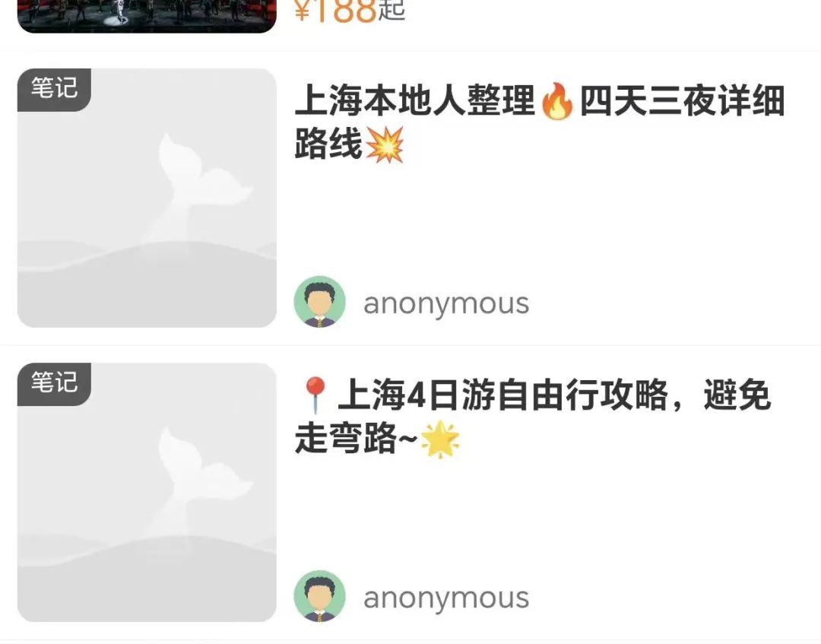821x644 pixels.
Task: Click the 笔记 badge on 4日游 note
Action: pyautogui.click(x=54, y=383)
